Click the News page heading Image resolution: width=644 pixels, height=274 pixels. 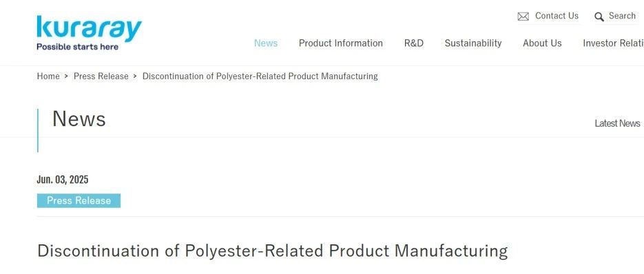(x=79, y=118)
